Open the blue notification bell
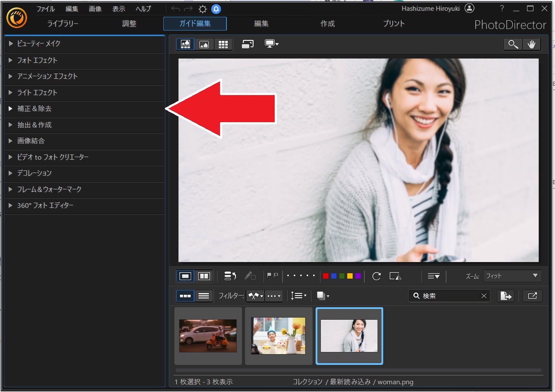The image size is (555, 392). 216,9
